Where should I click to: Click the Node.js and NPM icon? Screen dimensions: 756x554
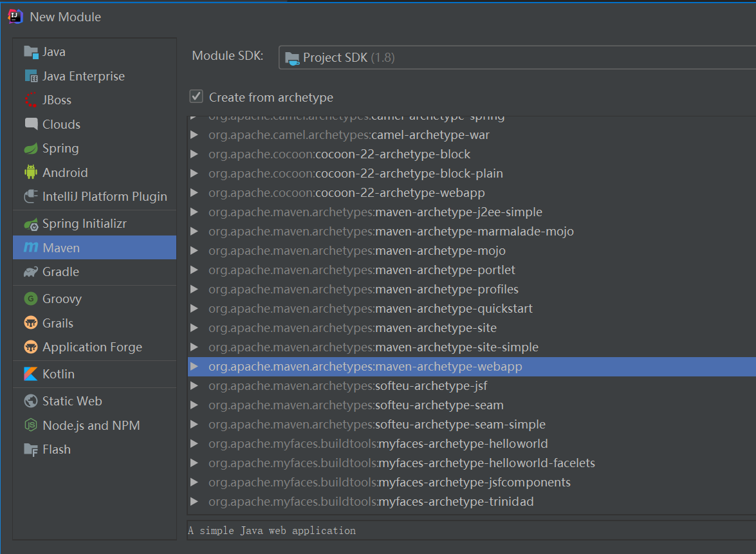tap(31, 425)
